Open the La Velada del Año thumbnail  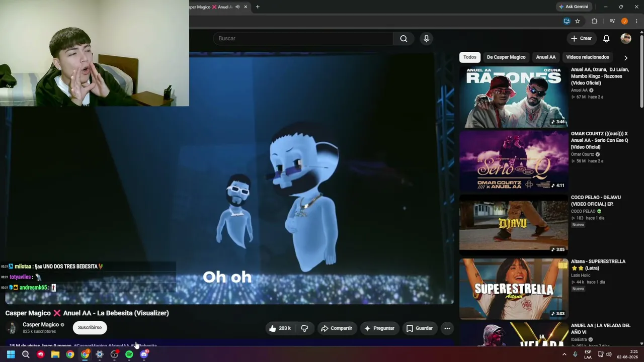point(513,334)
